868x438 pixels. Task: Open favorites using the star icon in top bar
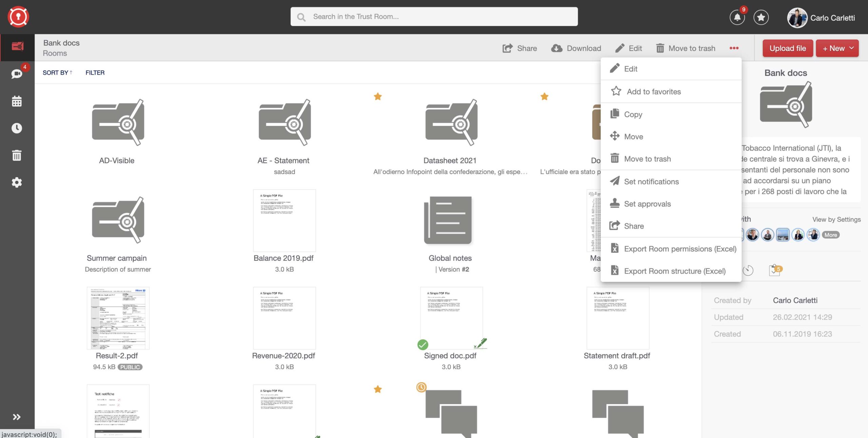tap(761, 17)
